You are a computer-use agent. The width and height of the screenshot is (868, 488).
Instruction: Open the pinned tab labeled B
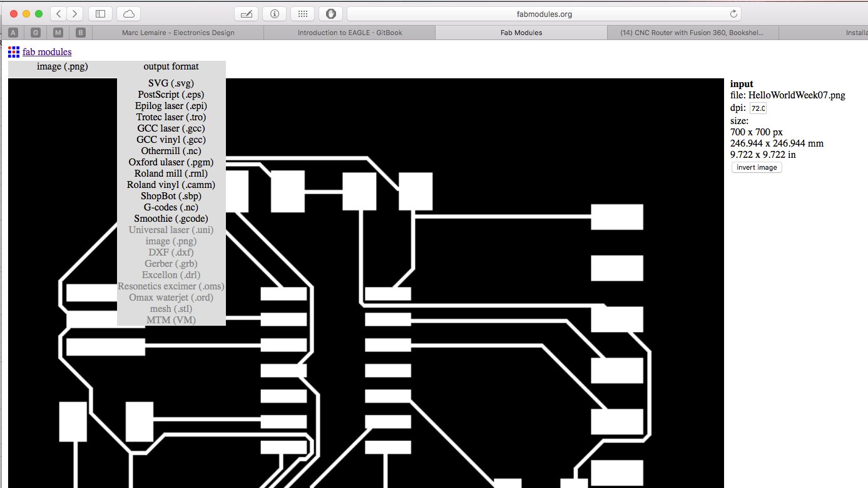[x=81, y=33]
